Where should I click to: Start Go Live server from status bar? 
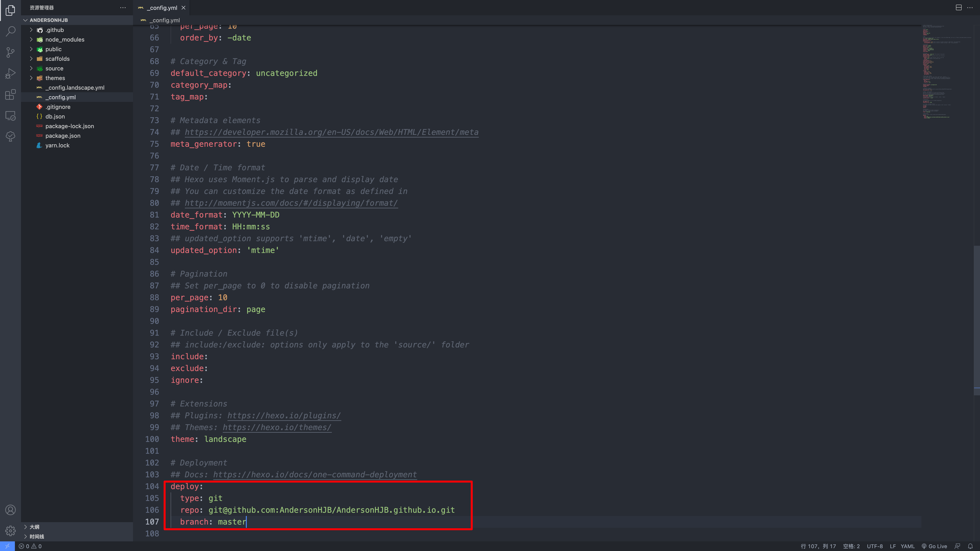coord(934,546)
